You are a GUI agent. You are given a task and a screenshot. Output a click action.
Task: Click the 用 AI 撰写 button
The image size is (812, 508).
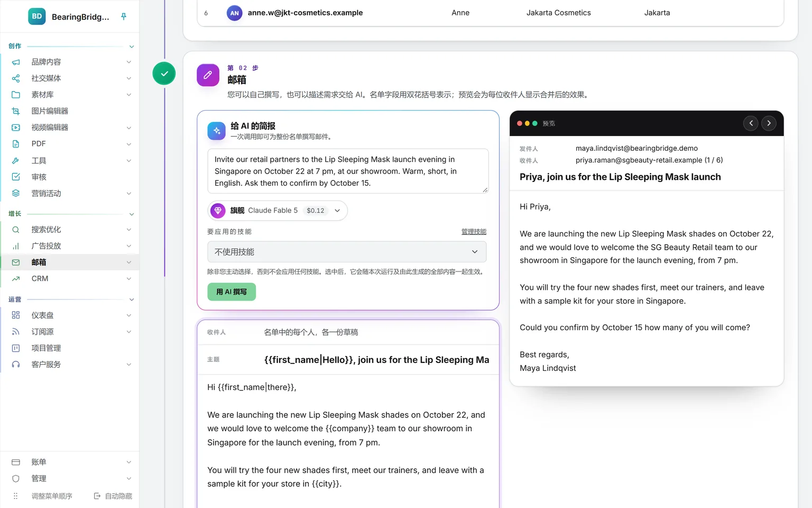[232, 292]
